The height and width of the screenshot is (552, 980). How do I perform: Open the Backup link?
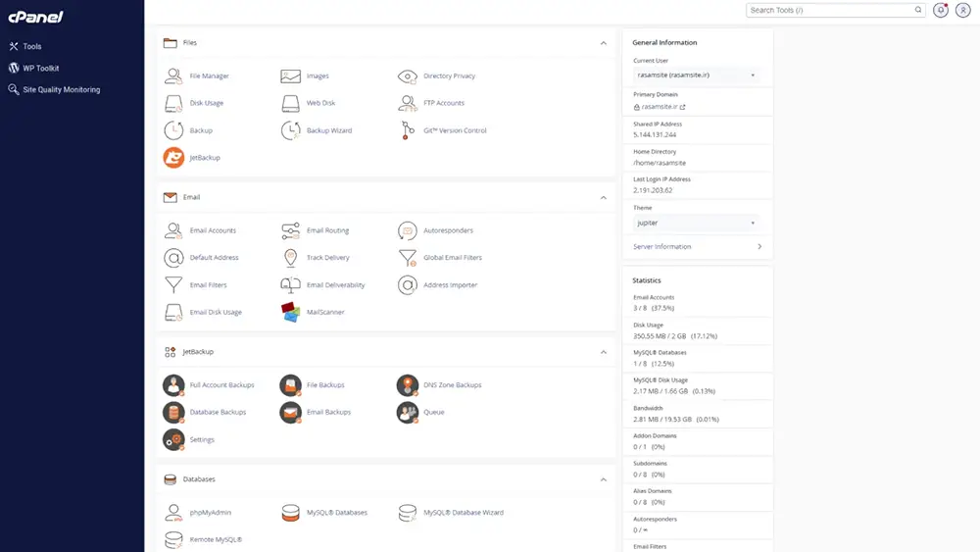click(201, 130)
